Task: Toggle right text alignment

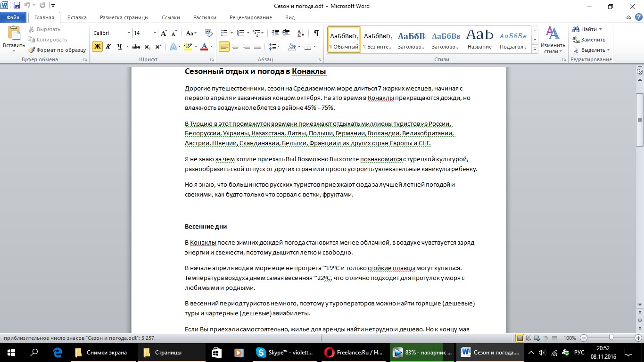Action: (246, 47)
